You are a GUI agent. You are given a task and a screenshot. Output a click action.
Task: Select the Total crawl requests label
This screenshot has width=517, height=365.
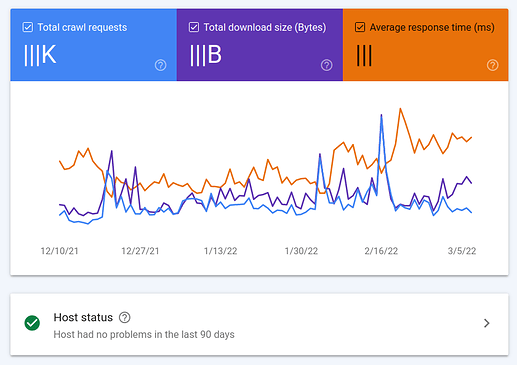coord(82,27)
